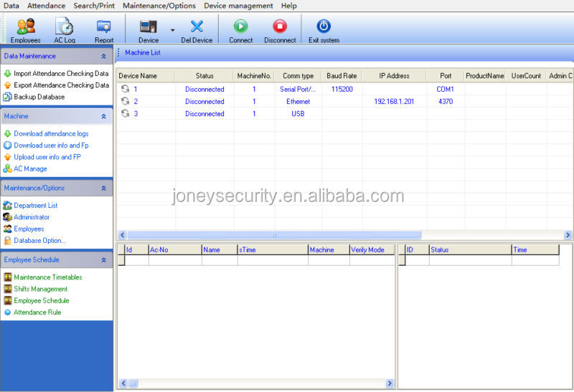The width and height of the screenshot is (574, 392).
Task: Click the Device toolbar icon
Action: click(149, 27)
